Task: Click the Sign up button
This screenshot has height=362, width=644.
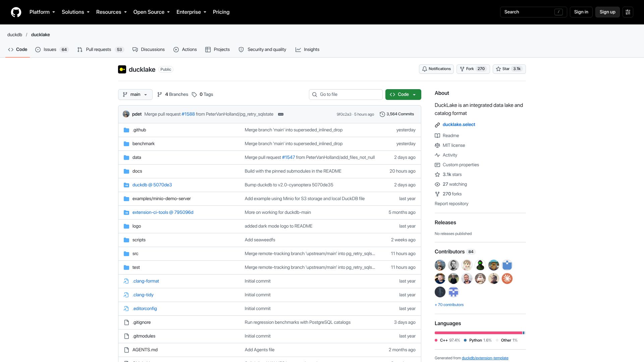Action: pyautogui.click(x=607, y=12)
